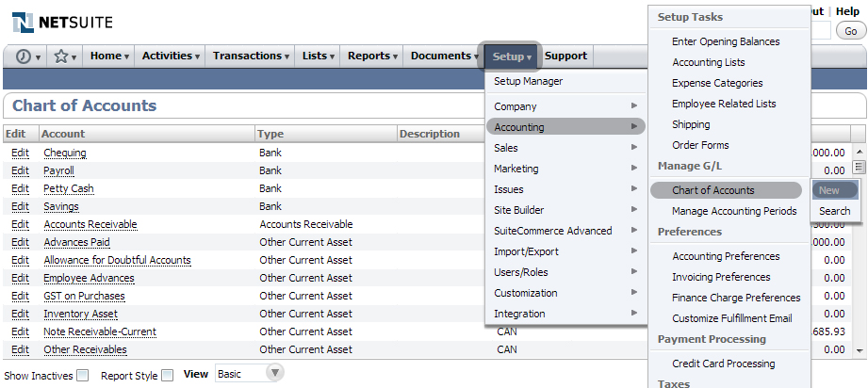Open the Lists menu
The image size is (868, 388).
(319, 56)
